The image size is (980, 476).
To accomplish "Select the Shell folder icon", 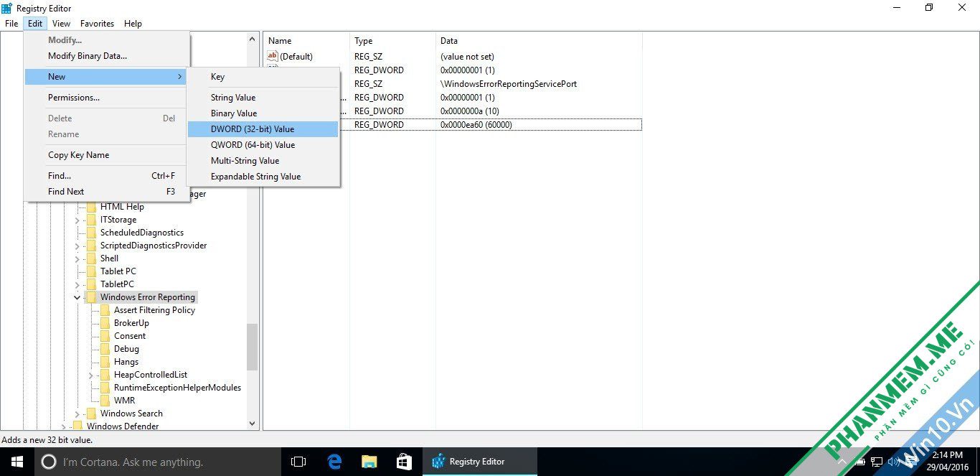I will 91,258.
